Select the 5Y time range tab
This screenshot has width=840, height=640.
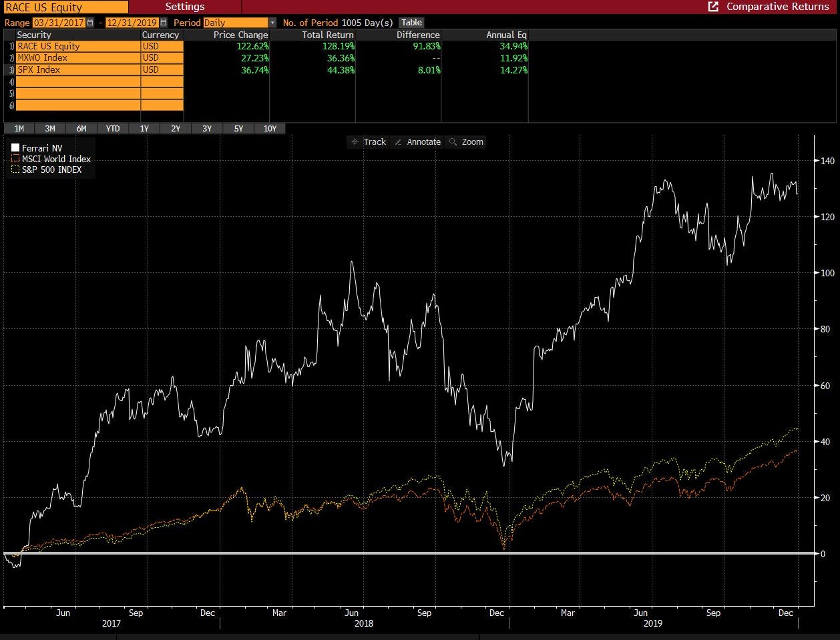coord(238,129)
